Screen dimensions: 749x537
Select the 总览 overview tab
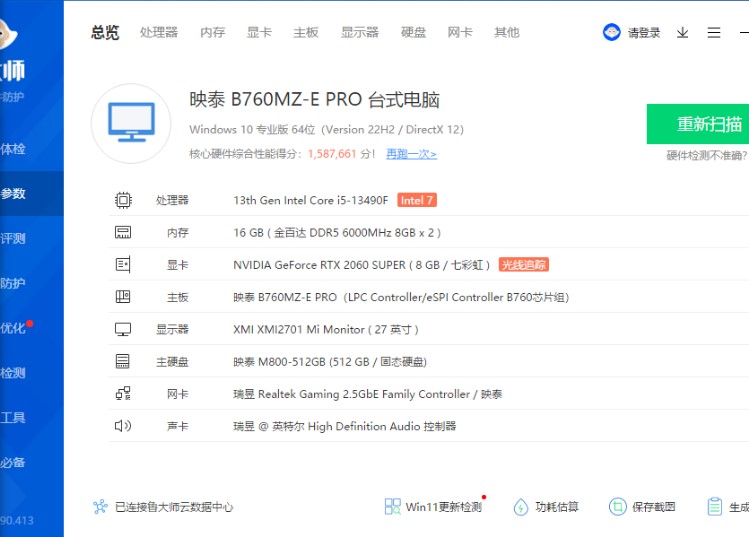pos(105,32)
